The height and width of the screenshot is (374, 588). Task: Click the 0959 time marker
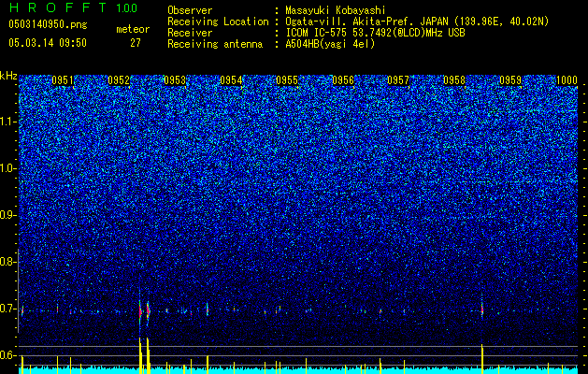[510, 80]
